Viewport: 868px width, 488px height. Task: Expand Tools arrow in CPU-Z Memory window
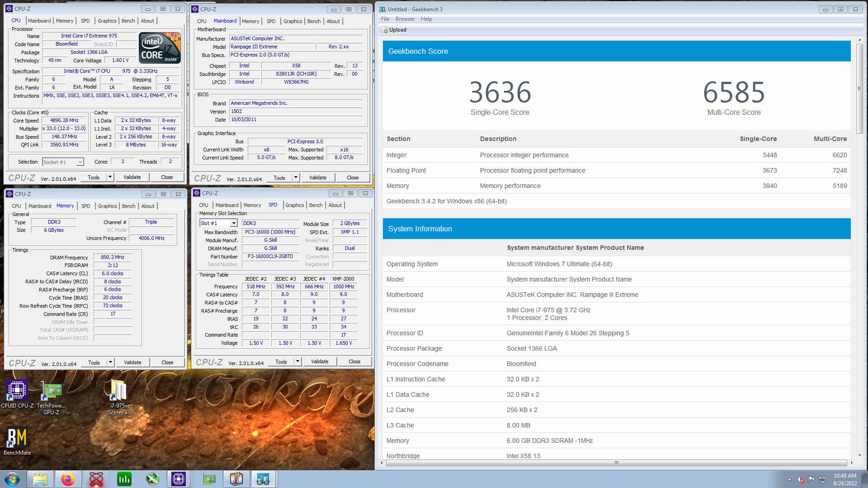coord(110,362)
